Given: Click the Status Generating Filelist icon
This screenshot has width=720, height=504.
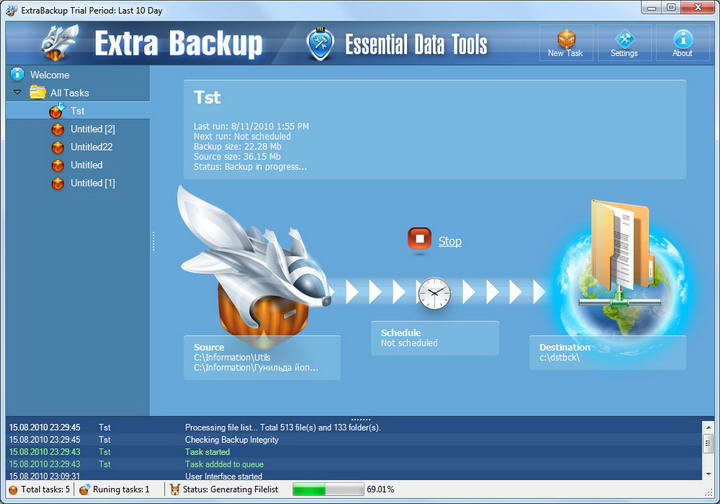Looking at the screenshot, I should point(174,489).
